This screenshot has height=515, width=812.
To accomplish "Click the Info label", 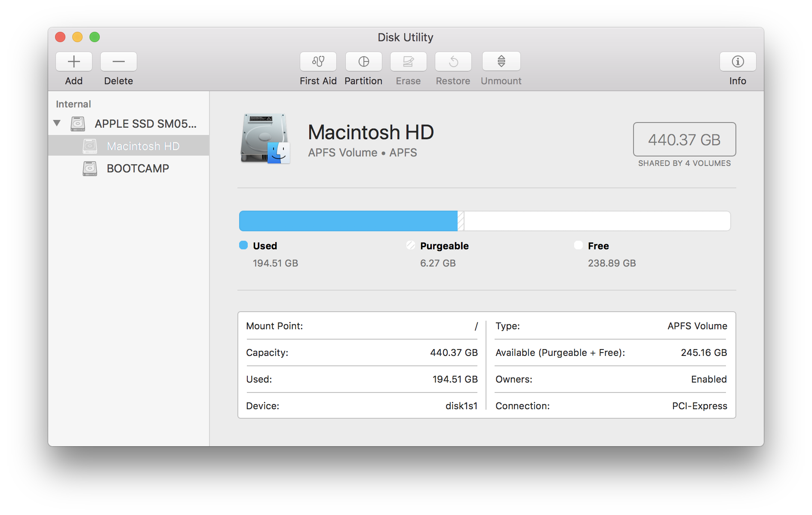I will pos(738,81).
